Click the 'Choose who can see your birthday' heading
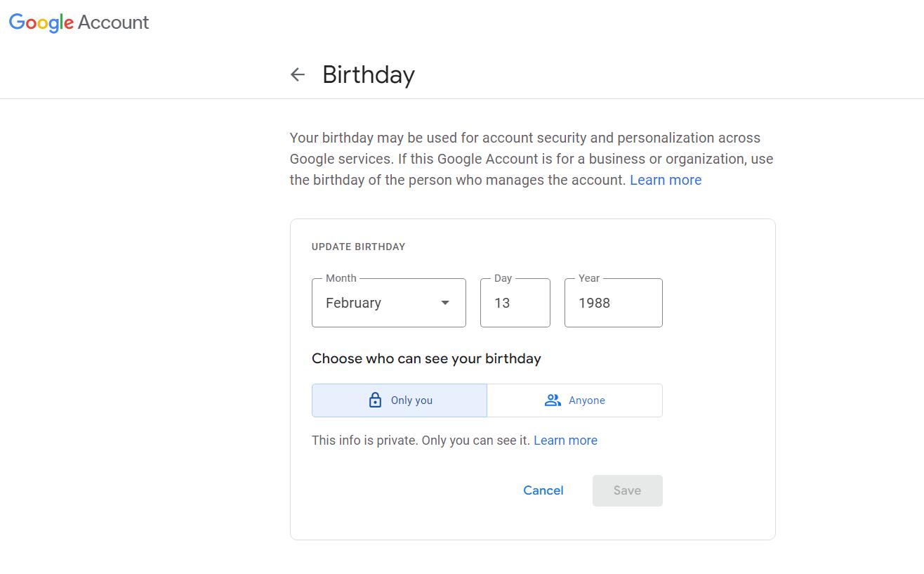The width and height of the screenshot is (924, 574). (x=425, y=358)
